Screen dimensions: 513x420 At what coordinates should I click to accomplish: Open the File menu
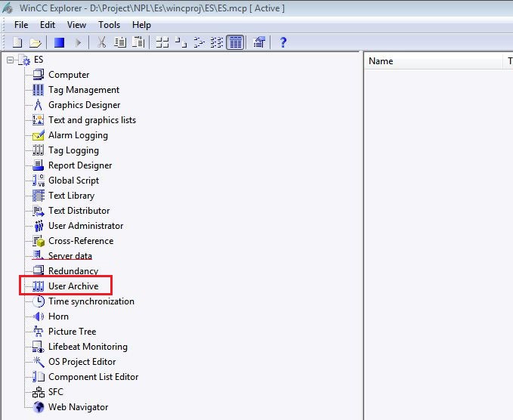[21, 25]
